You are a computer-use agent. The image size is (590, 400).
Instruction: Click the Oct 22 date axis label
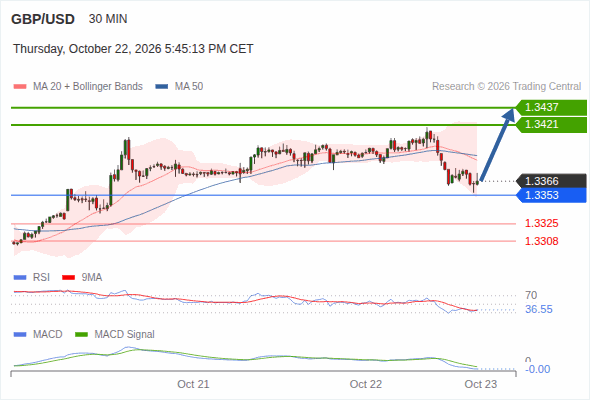point(366,384)
